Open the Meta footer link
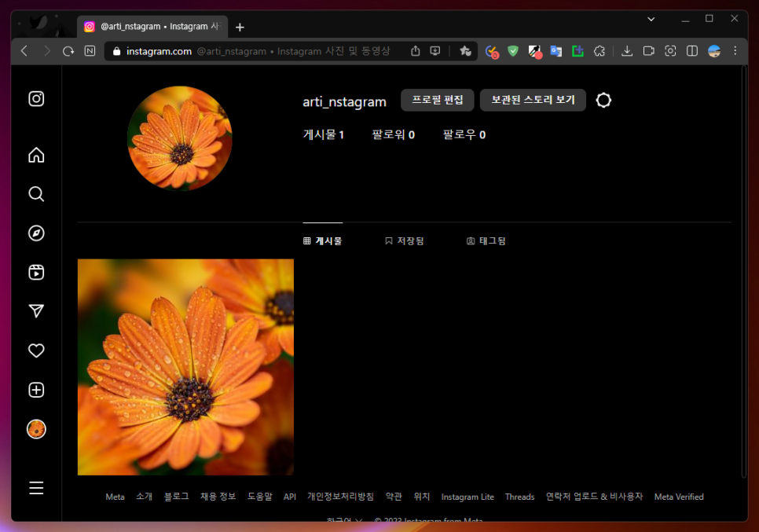Viewport: 759px width, 532px height. pyautogui.click(x=115, y=497)
